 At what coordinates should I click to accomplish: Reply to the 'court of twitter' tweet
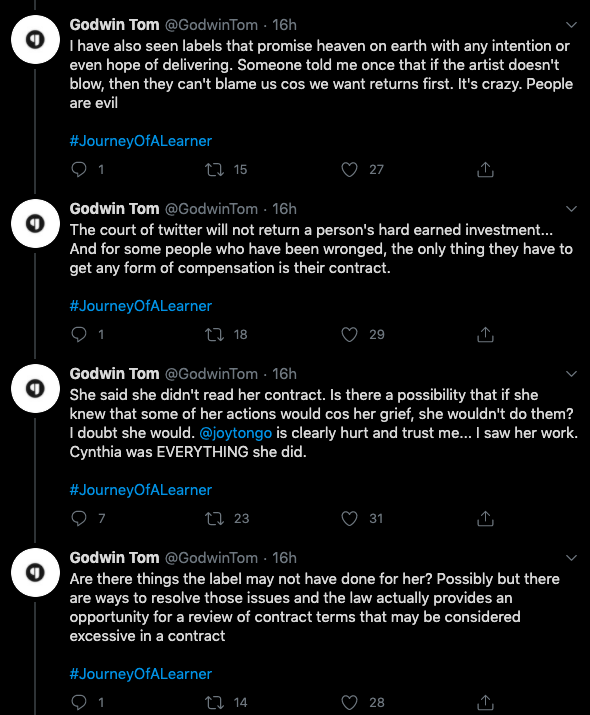[x=79, y=335]
